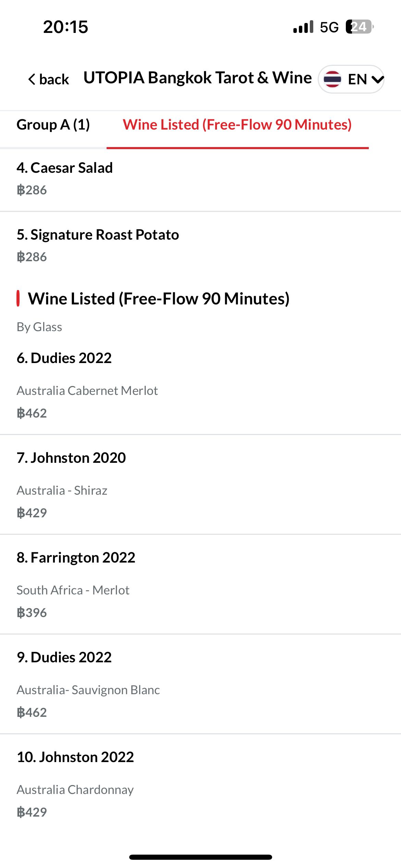Choose Dudies 2022 Sauvignon Blanc
Image resolution: width=401 pixels, height=868 pixels.
coord(64,658)
